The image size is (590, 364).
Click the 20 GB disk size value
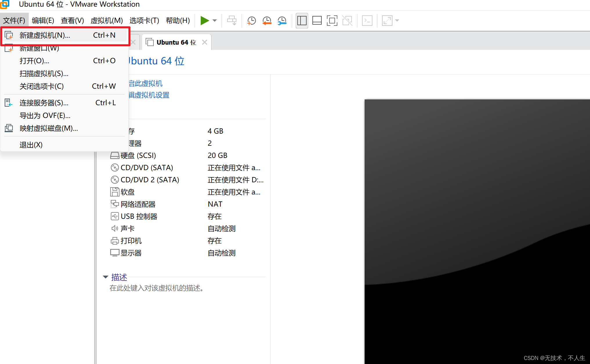point(218,156)
